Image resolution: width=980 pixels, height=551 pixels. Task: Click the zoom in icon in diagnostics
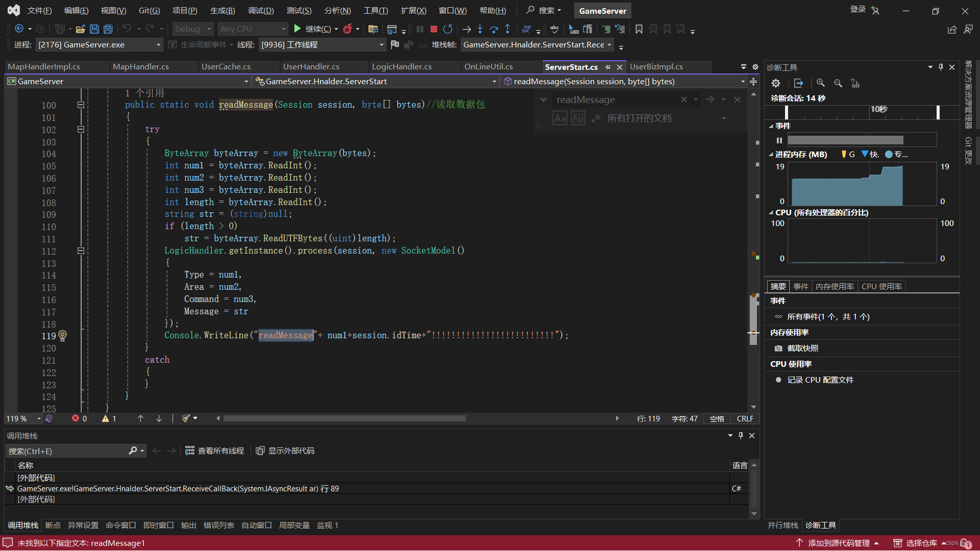click(820, 83)
